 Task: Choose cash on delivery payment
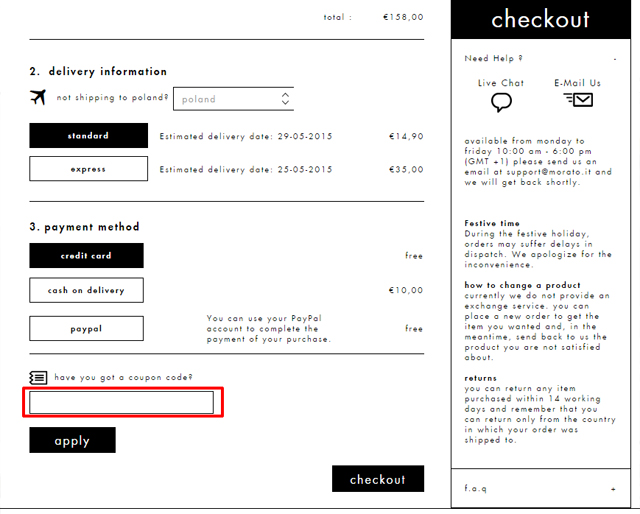tap(86, 290)
